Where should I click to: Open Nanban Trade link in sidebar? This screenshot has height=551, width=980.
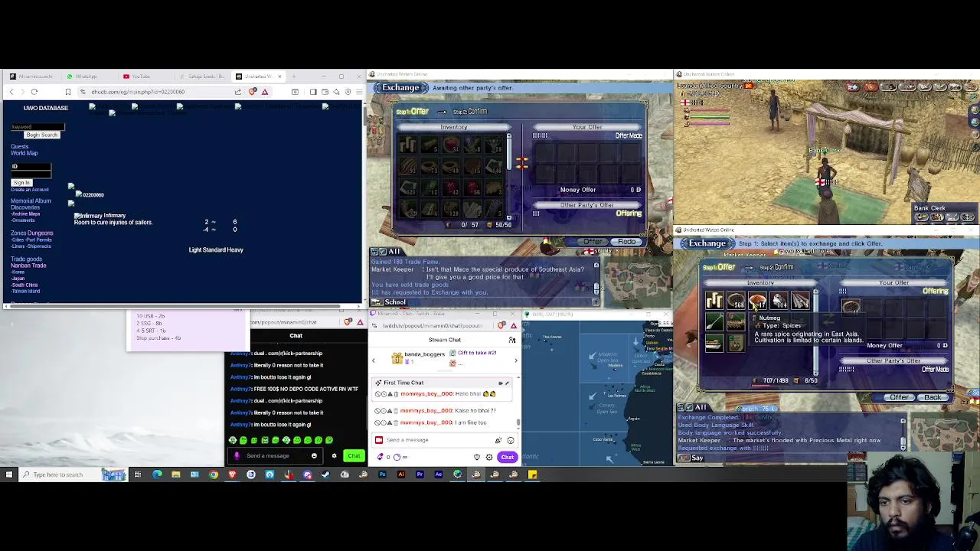tap(28, 266)
